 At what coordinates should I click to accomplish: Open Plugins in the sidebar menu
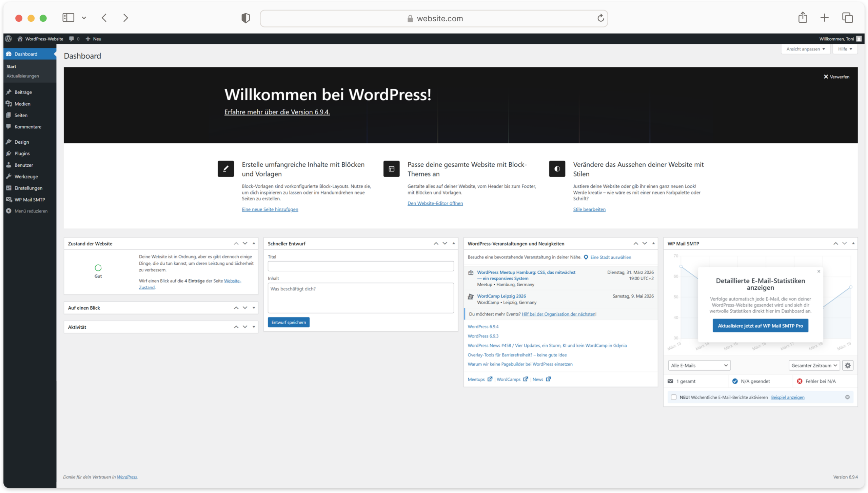[x=22, y=153]
